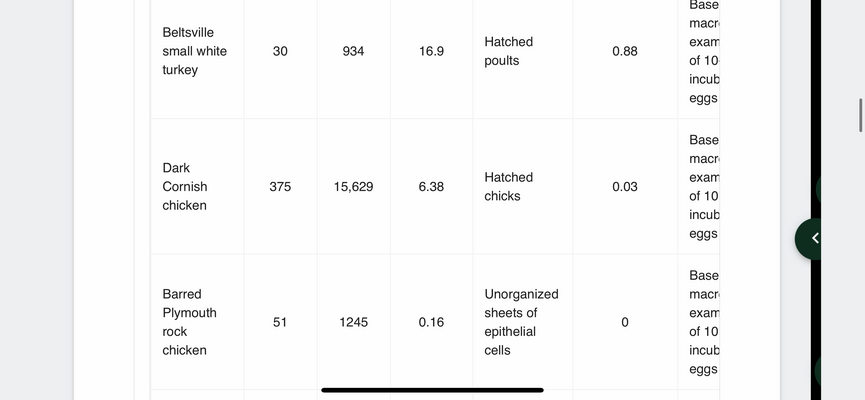
Task: Click the cell containing 934
Action: tap(354, 51)
